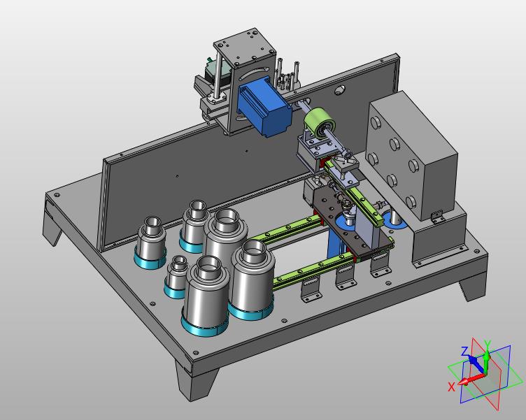Select the blue Z label of the triad
This screenshot has height=420, width=526.
pos(464,352)
